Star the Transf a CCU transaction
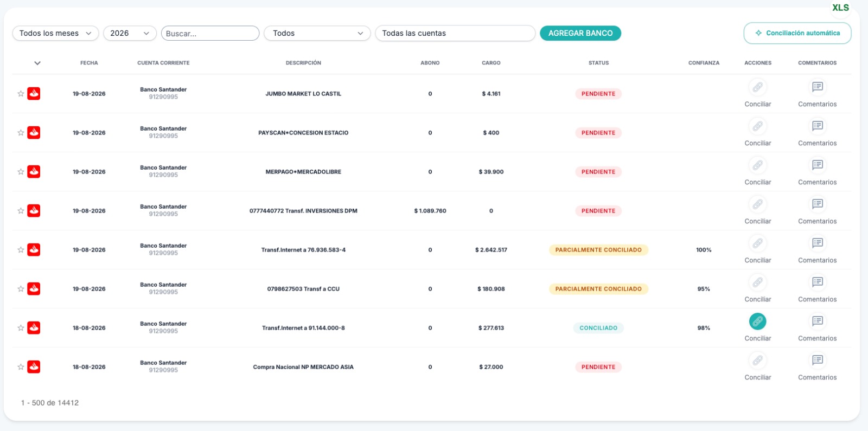 pos(21,289)
